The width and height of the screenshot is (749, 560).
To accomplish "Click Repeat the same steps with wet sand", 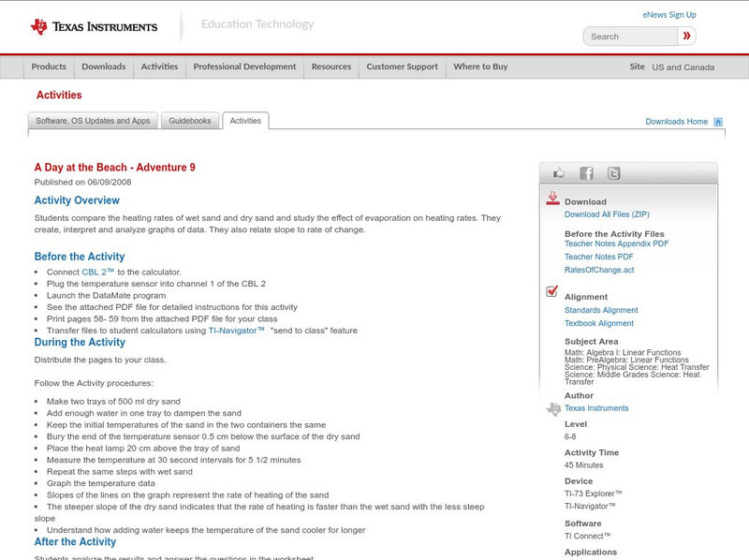I will click(120, 472).
